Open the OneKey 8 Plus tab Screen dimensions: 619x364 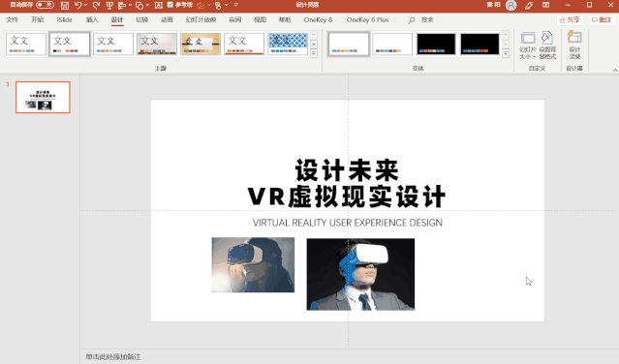[x=367, y=19]
